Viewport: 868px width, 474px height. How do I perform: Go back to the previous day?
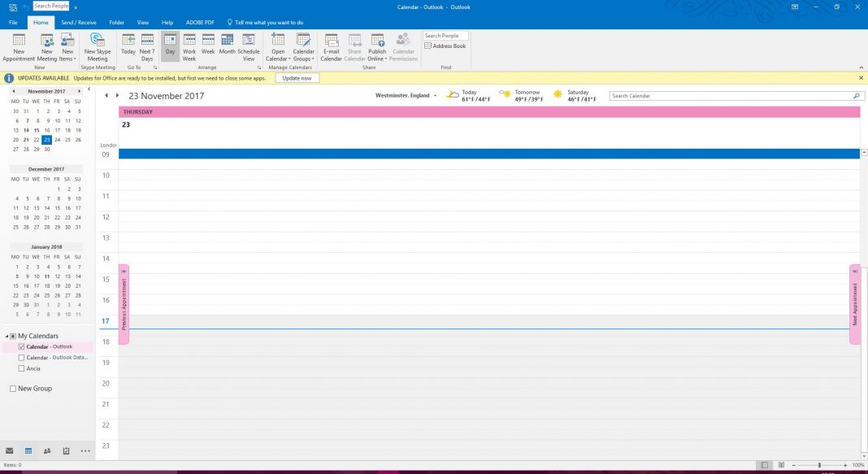coord(106,95)
